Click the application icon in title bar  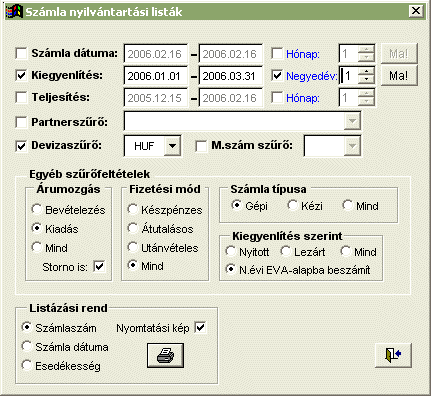point(13,12)
